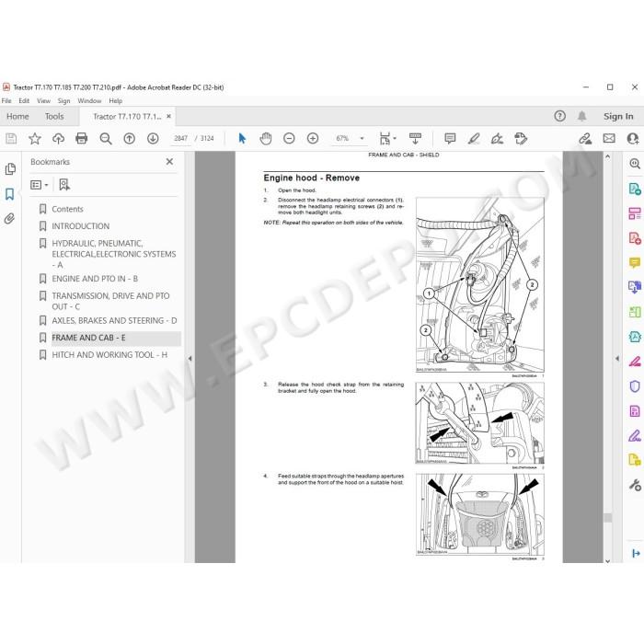Open the INTRODUCTION bookmark
Viewport: 644px width, 644px height.
click(81, 226)
